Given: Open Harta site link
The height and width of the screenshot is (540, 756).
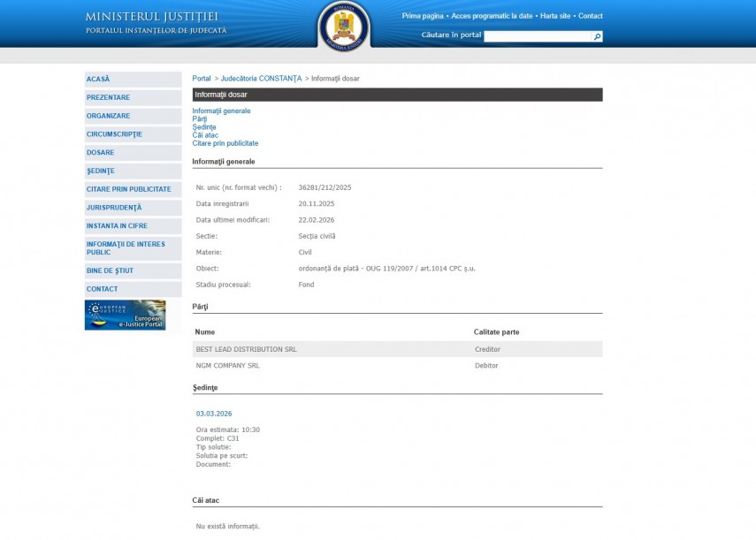Looking at the screenshot, I should (555, 16).
